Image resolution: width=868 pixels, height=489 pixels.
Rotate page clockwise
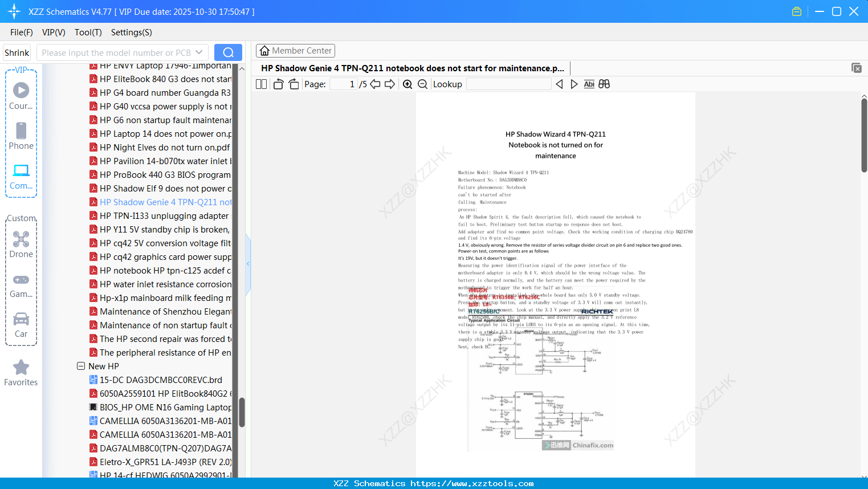coord(294,84)
